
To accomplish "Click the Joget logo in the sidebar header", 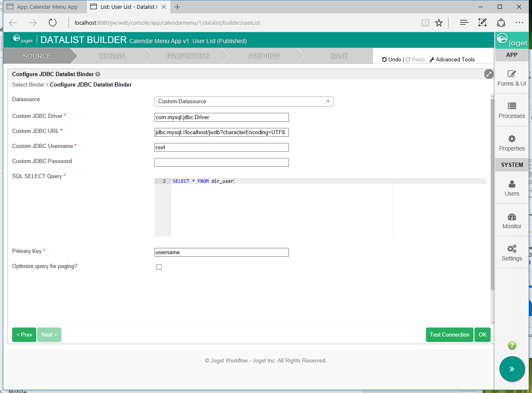I will (512, 41).
